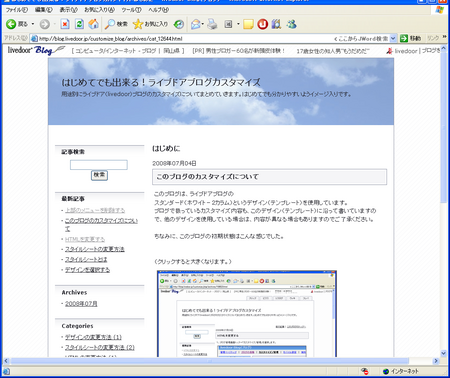Open スタイルシートの変更方法 (2) category link

(x=100, y=347)
